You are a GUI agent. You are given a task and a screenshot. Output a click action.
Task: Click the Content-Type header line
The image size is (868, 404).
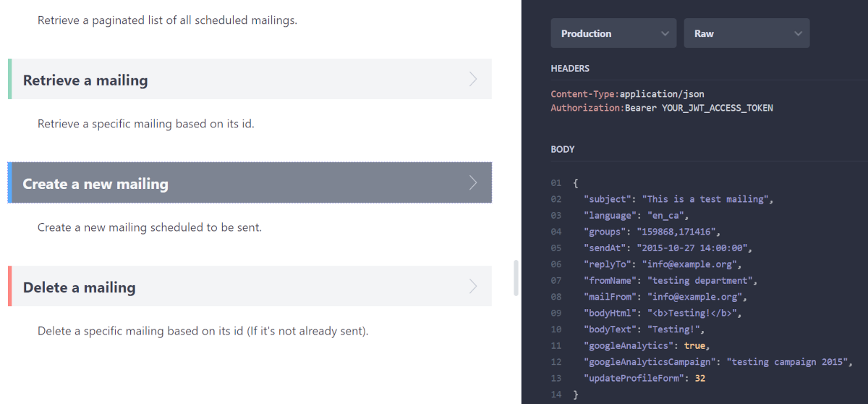click(x=627, y=94)
